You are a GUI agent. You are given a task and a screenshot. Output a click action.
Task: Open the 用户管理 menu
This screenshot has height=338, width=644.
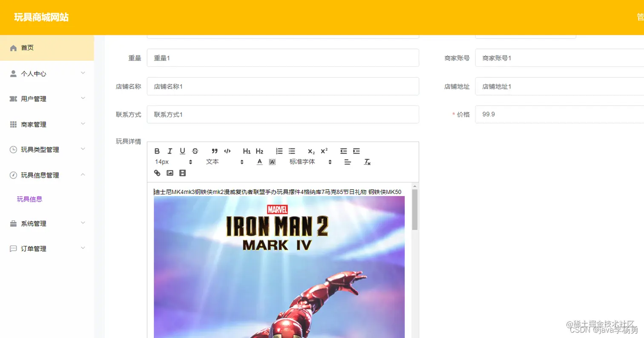tap(47, 99)
